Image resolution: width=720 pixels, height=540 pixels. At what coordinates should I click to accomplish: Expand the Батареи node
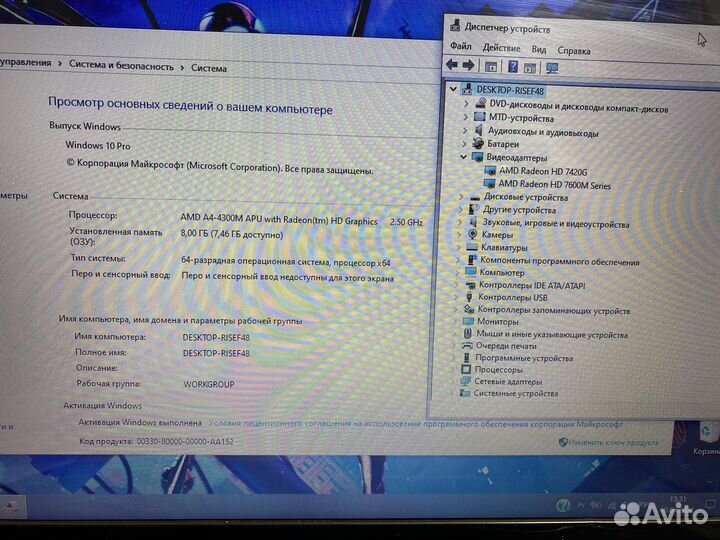pos(464,144)
